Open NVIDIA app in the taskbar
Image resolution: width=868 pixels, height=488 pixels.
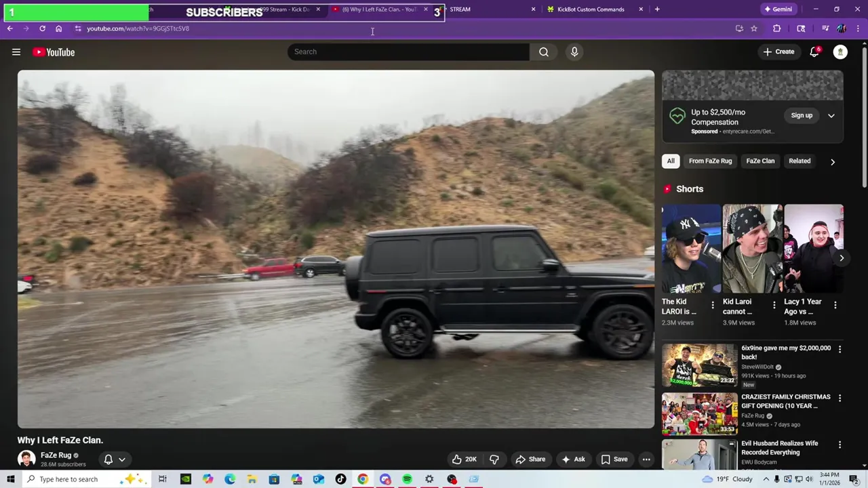[x=185, y=479]
